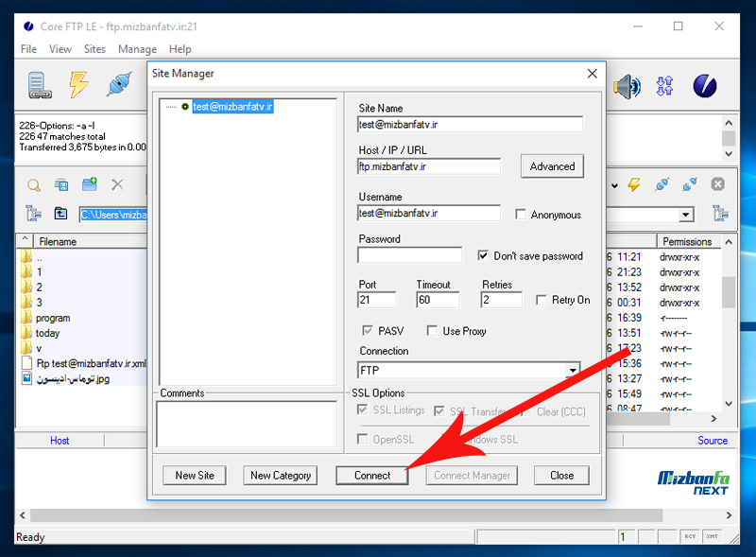The width and height of the screenshot is (756, 557).
Task: Click the New Site button
Action: tap(195, 476)
